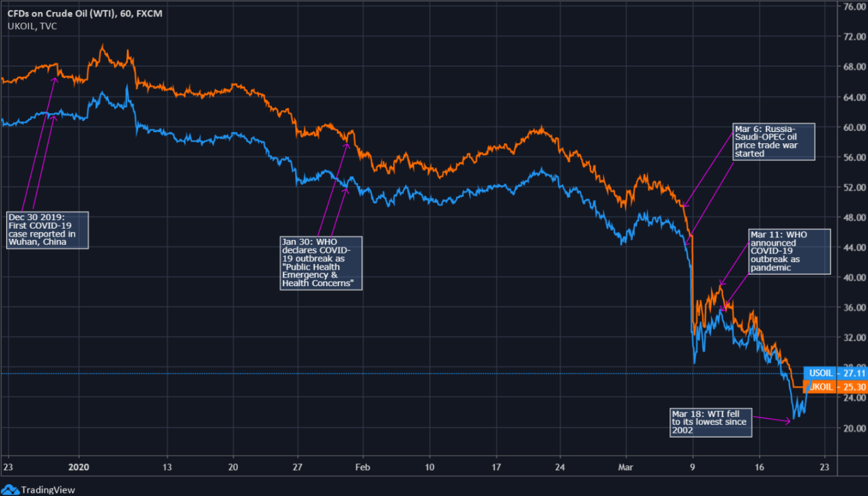This screenshot has height=496, width=868.
Task: Click the 2020 label on the time axis
Action: point(79,468)
